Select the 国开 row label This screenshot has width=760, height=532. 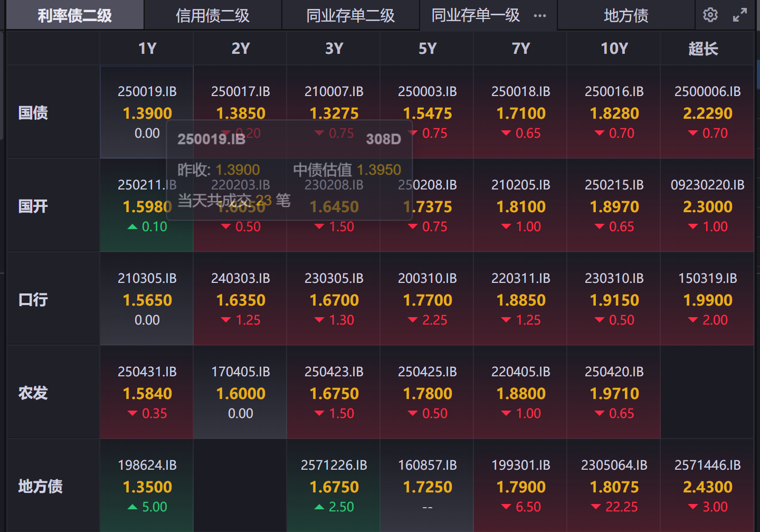33,206
